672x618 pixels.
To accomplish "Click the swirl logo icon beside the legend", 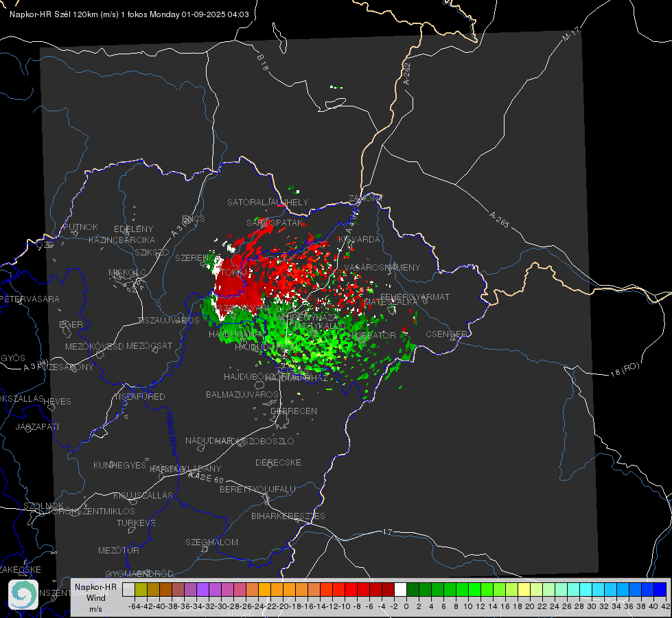I will [x=23, y=595].
